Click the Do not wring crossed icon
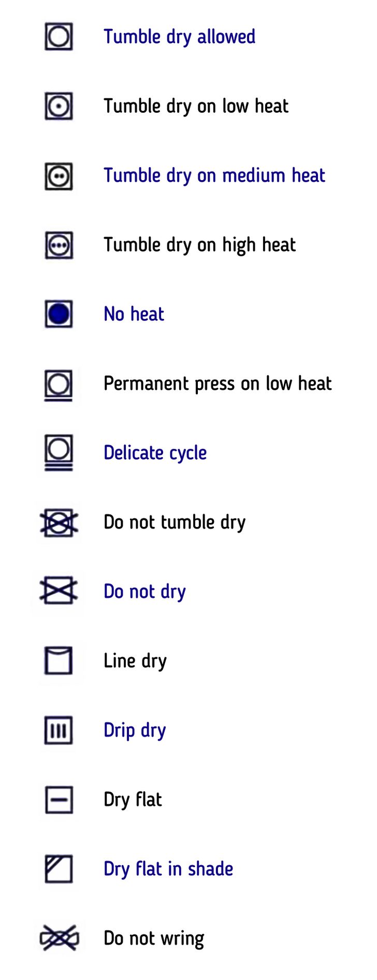 click(x=59, y=938)
